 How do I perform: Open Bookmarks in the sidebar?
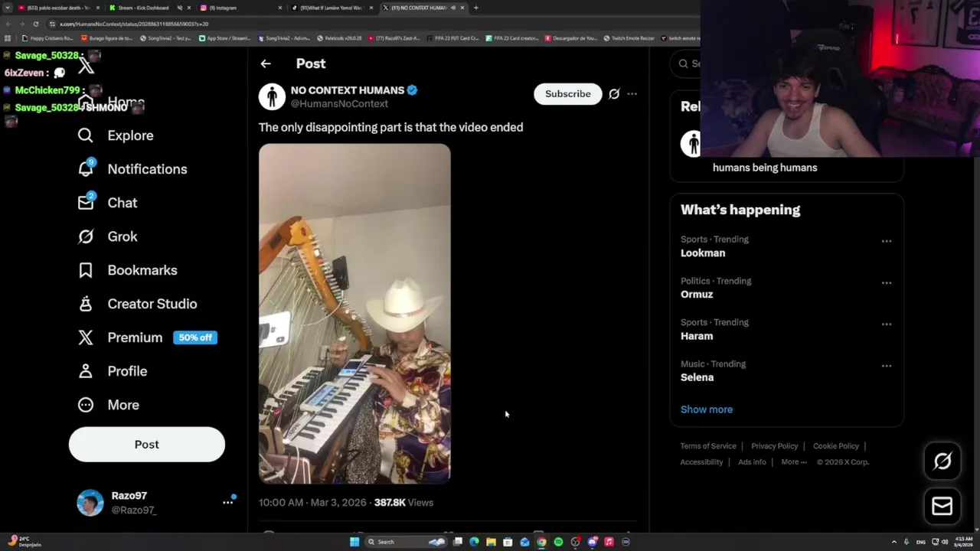(127, 270)
